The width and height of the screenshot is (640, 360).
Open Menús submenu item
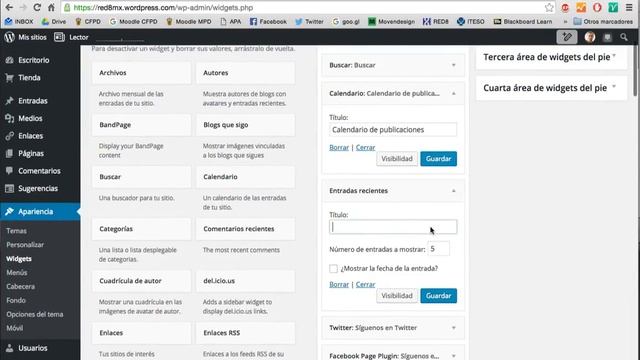pyautogui.click(x=17, y=272)
